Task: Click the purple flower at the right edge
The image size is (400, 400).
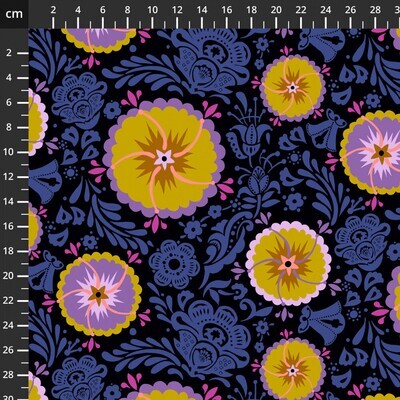Action: [x=373, y=153]
